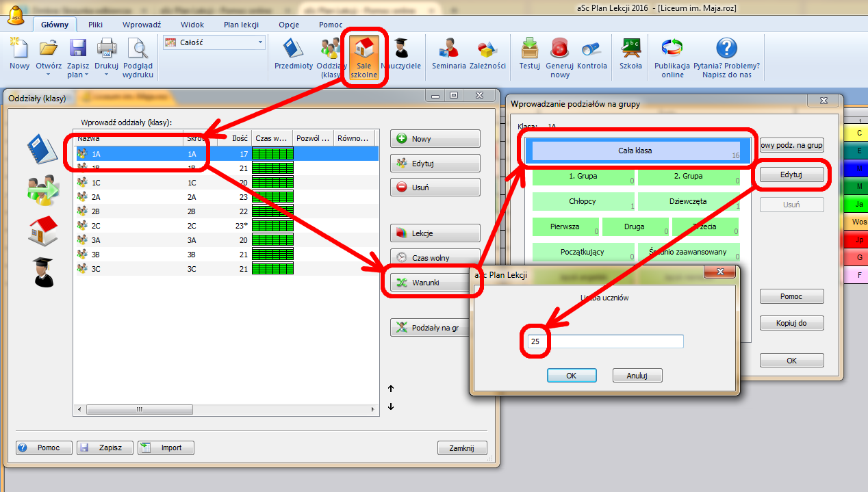Click the red house icon in Oddziały sidebar

tap(42, 231)
